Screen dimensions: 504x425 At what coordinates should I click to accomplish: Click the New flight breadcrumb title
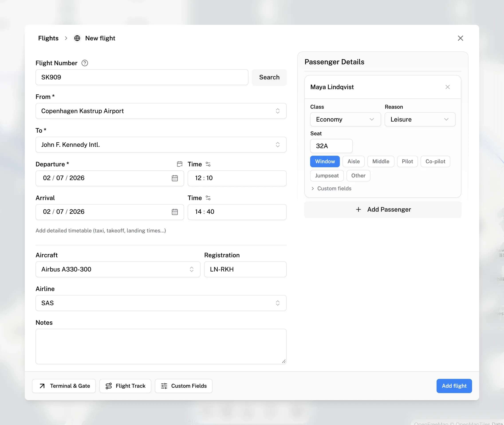pyautogui.click(x=100, y=38)
